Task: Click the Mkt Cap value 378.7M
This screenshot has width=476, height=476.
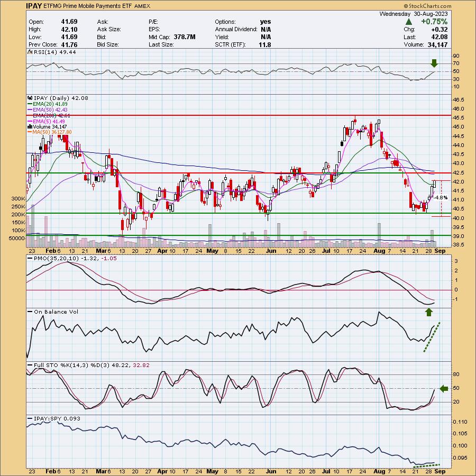Action: (185, 37)
